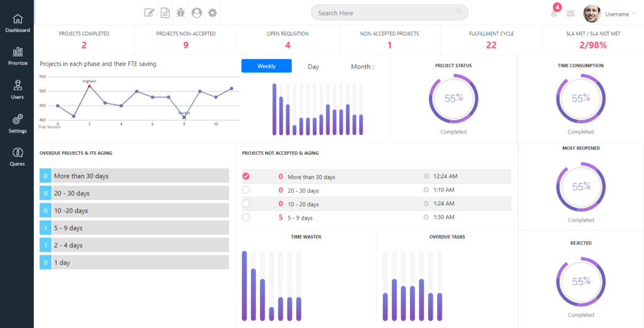This screenshot has width=644, height=328.
Task: Click the Weekly button
Action: (x=267, y=65)
